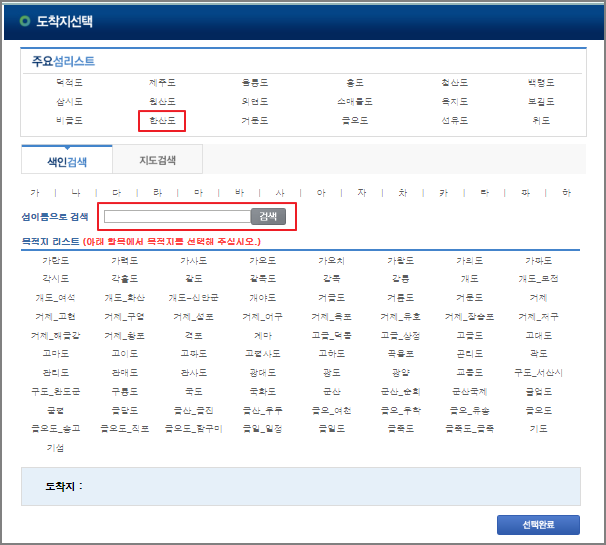Image resolution: width=606 pixels, height=545 pixels.
Task: Choose 고이도 from destination list
Action: click(x=124, y=354)
